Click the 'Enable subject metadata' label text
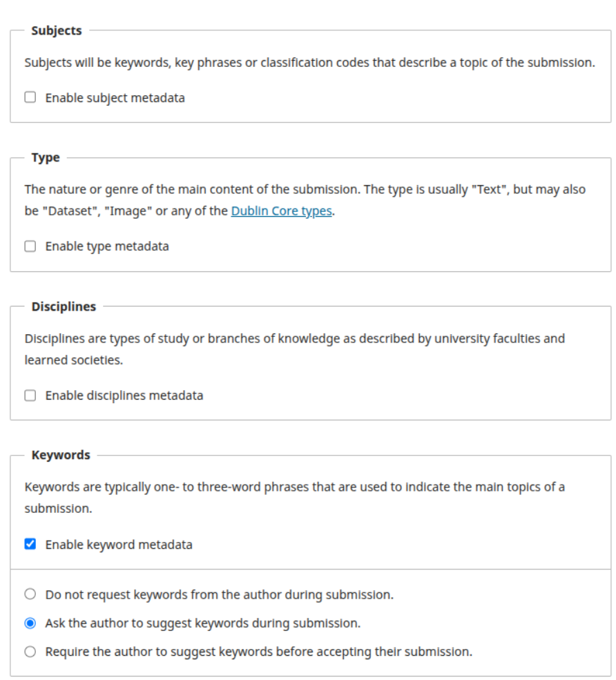The height and width of the screenshot is (680, 616). click(x=115, y=98)
